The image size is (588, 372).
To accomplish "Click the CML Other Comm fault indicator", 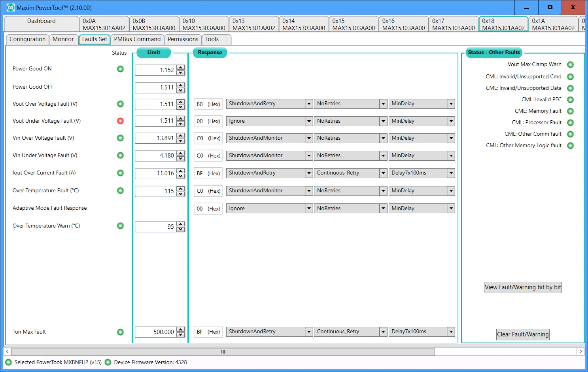I will [x=570, y=134].
